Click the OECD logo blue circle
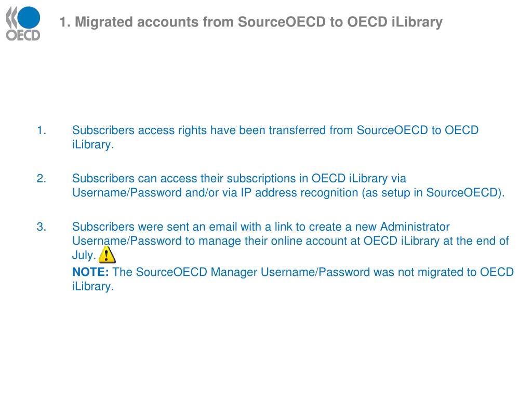Image resolution: width=532 pixels, height=399 pixels. click(29, 17)
